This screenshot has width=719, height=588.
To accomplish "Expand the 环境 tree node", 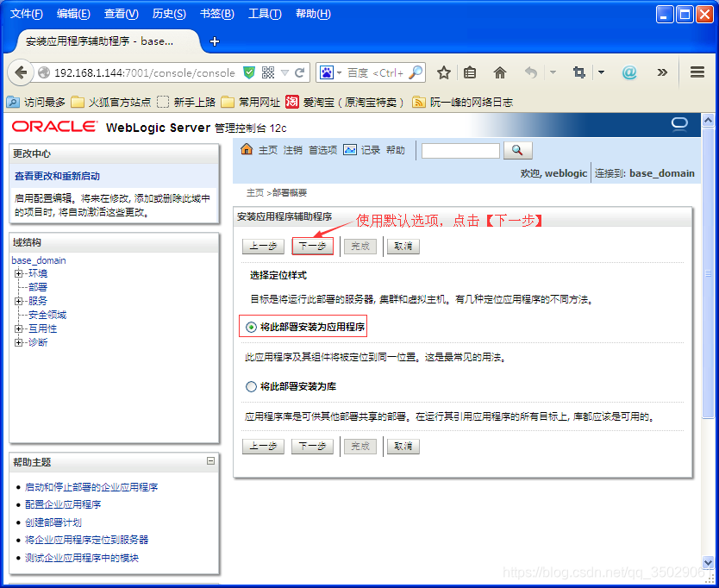I will pos(19,274).
